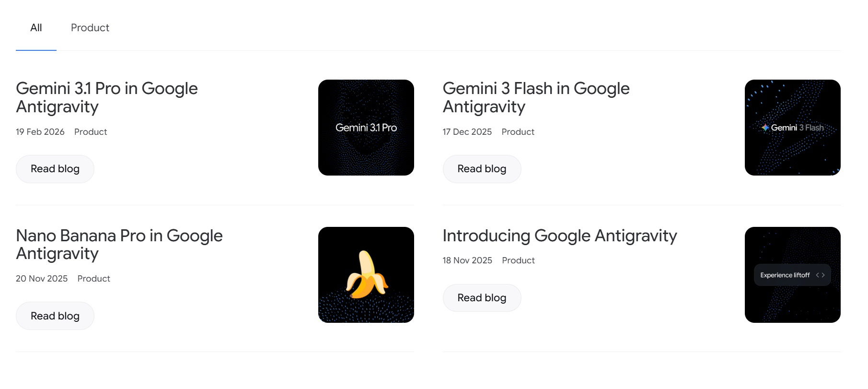Click the Gemini 3.1 Pro thumbnail image
This screenshot has width=868, height=389.
[x=366, y=128]
